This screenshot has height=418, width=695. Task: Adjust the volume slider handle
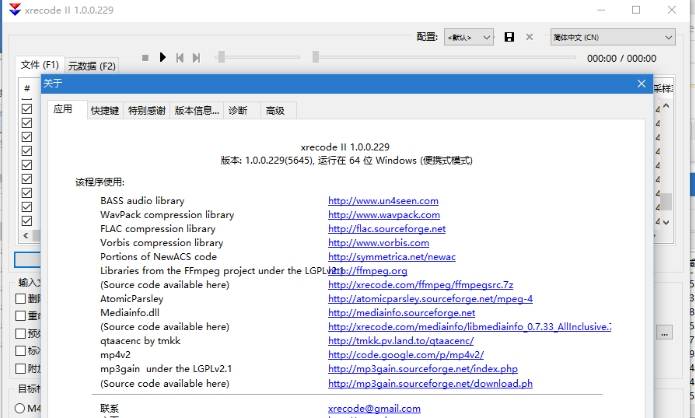click(x=221, y=57)
